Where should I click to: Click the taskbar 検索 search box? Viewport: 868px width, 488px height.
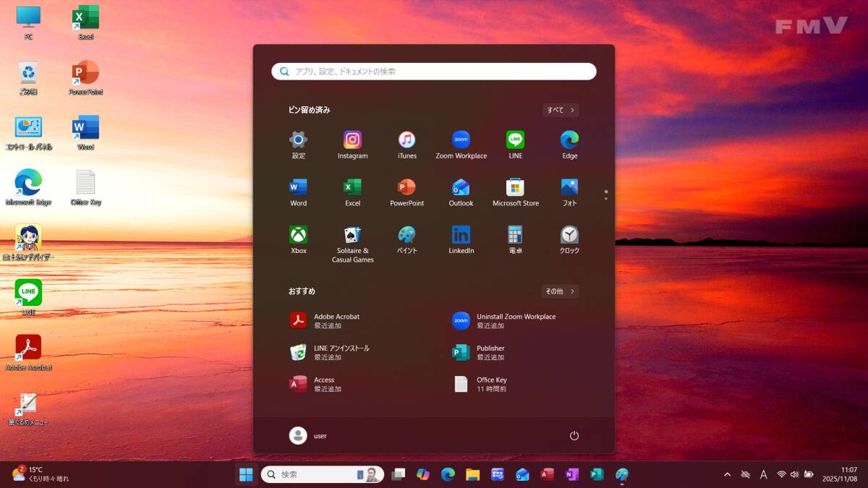coord(322,474)
